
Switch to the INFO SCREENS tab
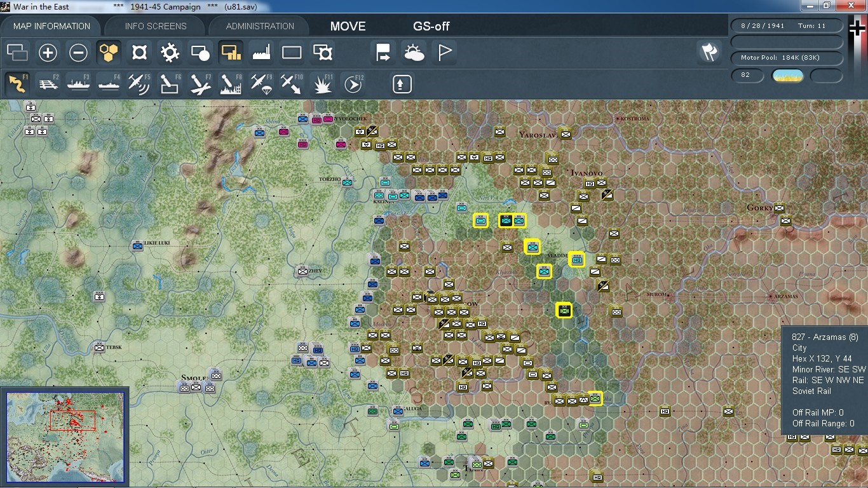pos(156,26)
